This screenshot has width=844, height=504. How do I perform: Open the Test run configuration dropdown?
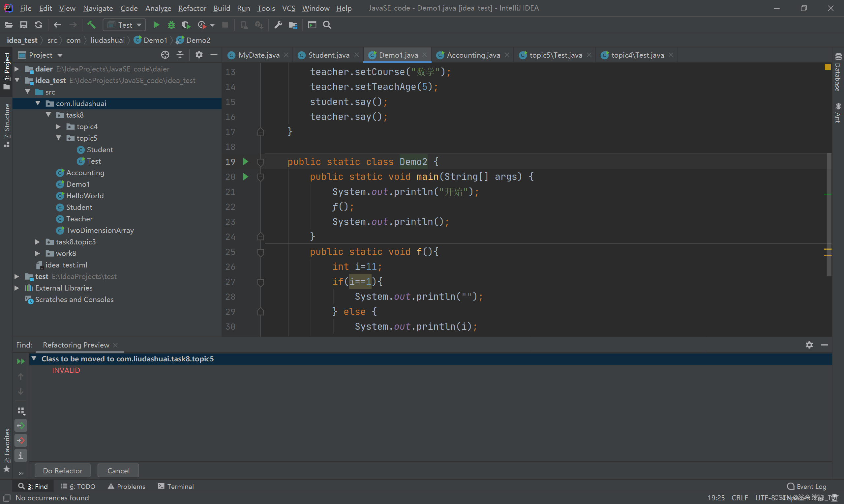coord(124,25)
